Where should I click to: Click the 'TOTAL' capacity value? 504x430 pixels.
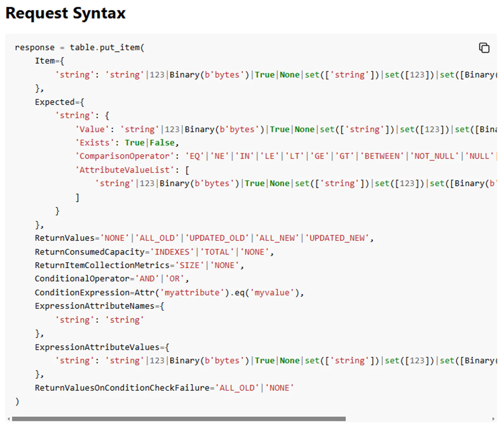tap(217, 252)
